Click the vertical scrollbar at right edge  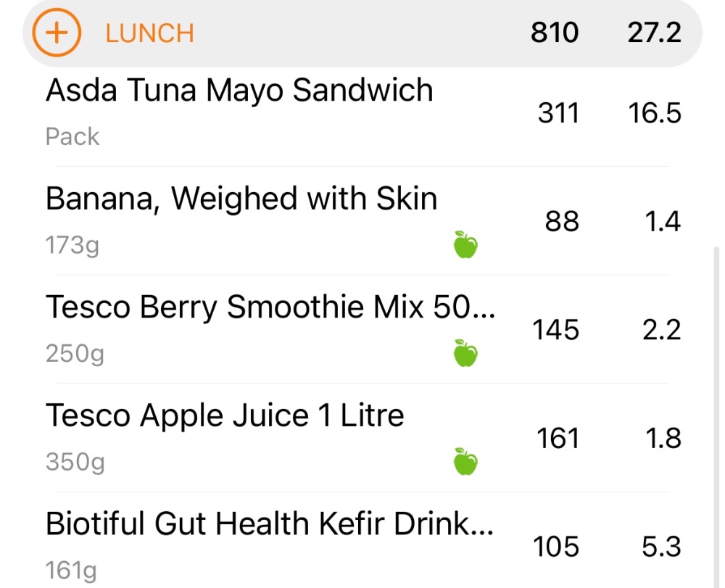[717, 416]
